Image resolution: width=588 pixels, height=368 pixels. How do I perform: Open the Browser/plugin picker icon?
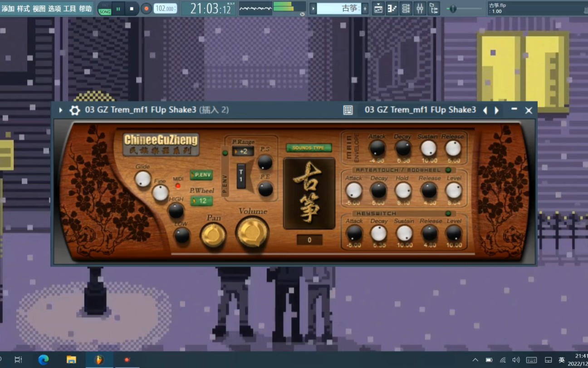[434, 9]
